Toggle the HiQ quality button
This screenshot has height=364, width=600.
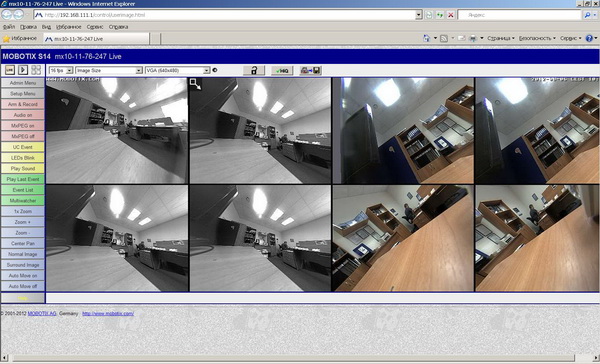[282, 70]
